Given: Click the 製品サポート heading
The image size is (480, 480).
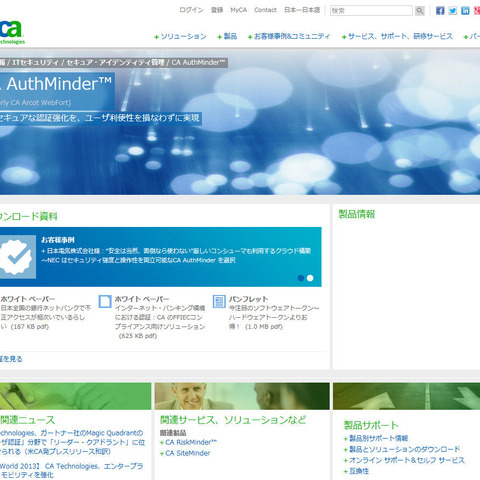Looking at the screenshot, I should (371, 425).
